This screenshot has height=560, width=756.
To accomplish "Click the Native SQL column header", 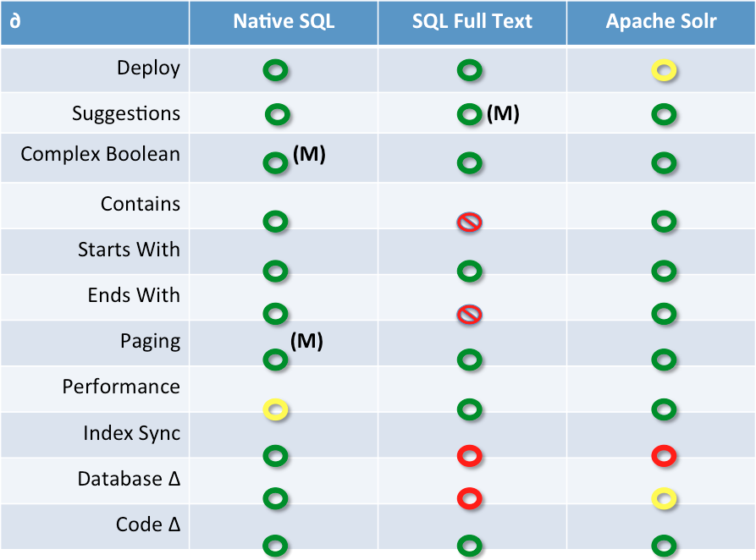I will pyautogui.click(x=284, y=22).
